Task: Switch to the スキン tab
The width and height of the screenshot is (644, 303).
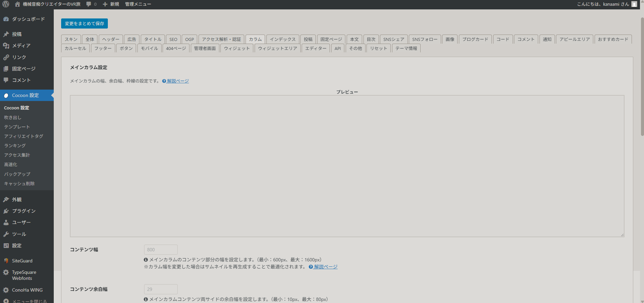Action: (71, 39)
